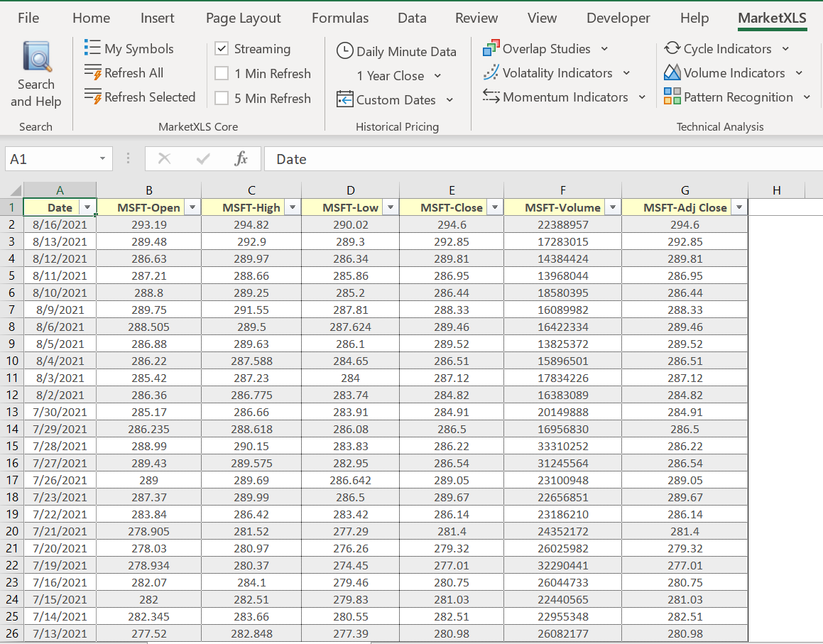Image resolution: width=823 pixels, height=644 pixels.
Task: Select the low price cell 287.624
Action: 350,327
